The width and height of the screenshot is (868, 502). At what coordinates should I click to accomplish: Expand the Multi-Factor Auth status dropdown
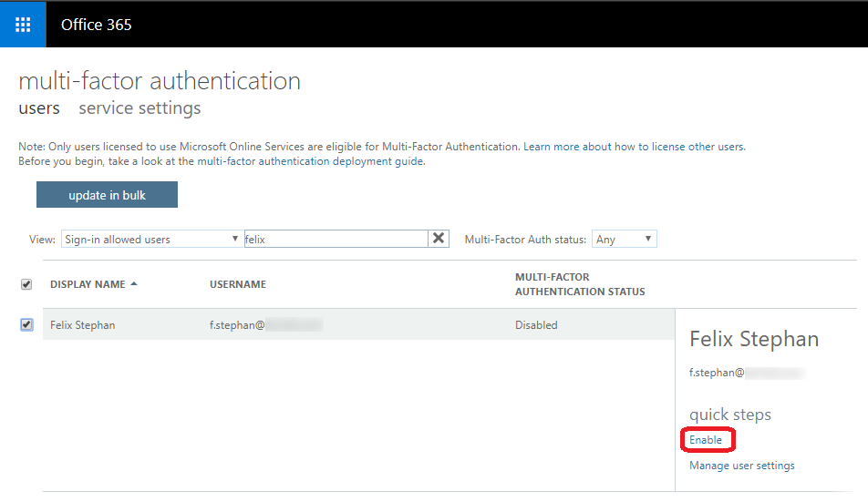tap(624, 240)
